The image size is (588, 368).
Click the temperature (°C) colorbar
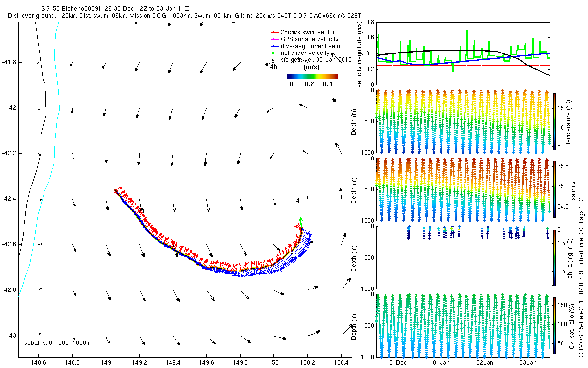(554, 121)
